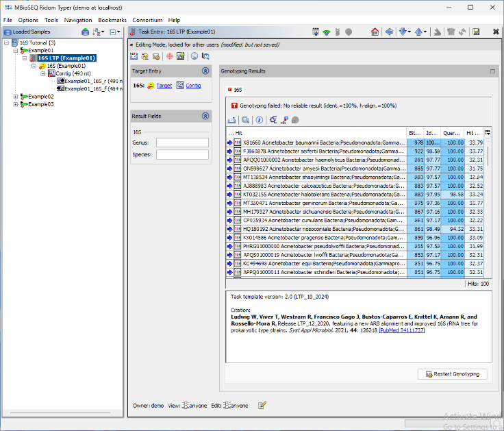
Task: Click the first icon of the editing toolbar
Action: pyautogui.click(x=134, y=56)
